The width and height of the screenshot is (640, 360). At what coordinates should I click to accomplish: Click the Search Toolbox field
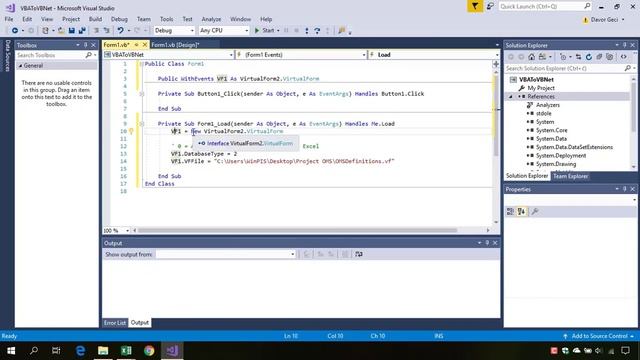[x=50, y=55]
